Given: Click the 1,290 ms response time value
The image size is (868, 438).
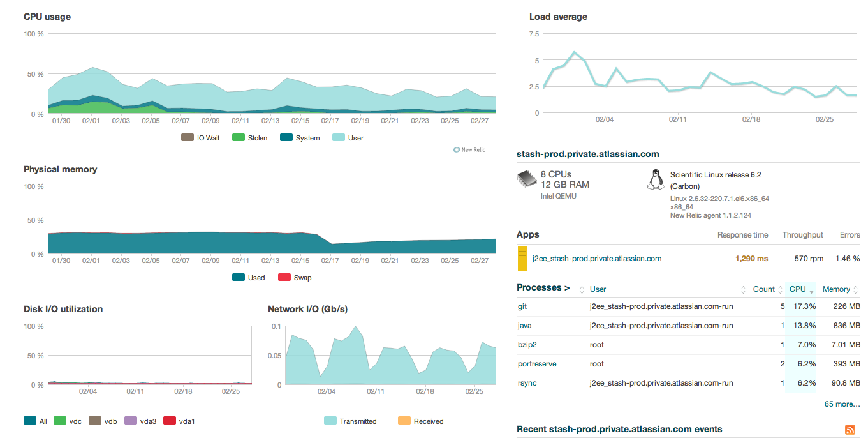Looking at the screenshot, I should pyautogui.click(x=751, y=259).
